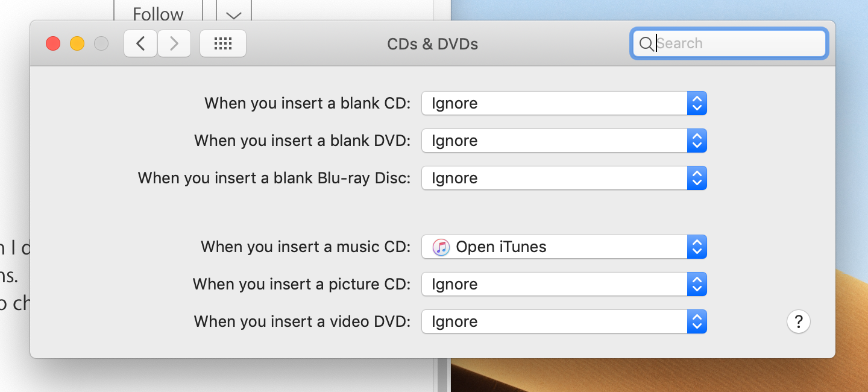The width and height of the screenshot is (868, 392).
Task: Expand the blank Blu-ray Disc action popup
Action: click(x=564, y=178)
